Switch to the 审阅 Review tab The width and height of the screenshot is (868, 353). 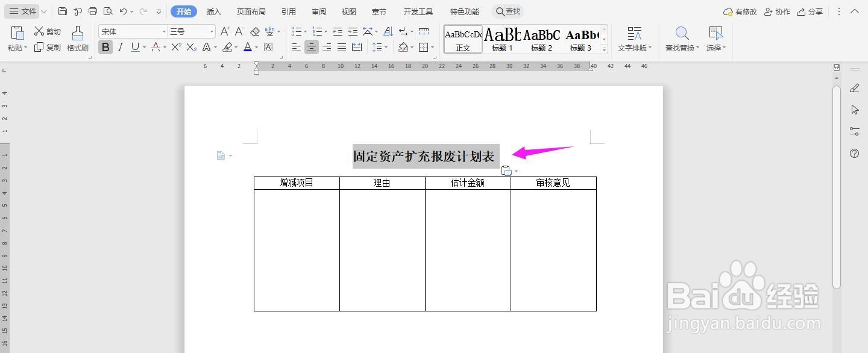pyautogui.click(x=319, y=11)
